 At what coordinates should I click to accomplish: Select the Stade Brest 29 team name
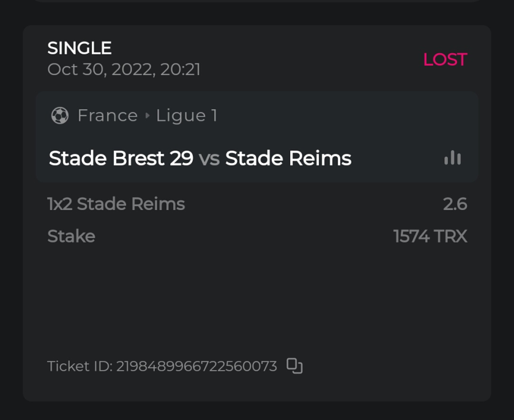point(121,158)
